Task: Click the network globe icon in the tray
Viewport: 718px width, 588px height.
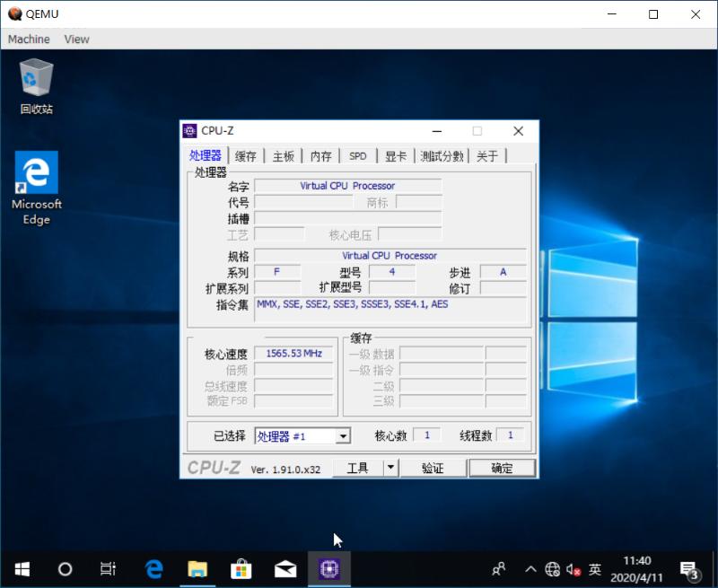Action: tap(554, 568)
